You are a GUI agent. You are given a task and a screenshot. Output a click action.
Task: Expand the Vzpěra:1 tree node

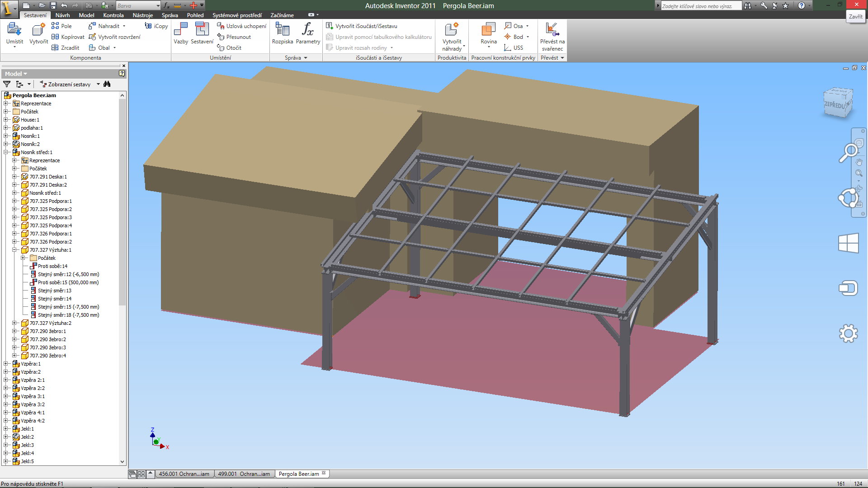coord(6,364)
